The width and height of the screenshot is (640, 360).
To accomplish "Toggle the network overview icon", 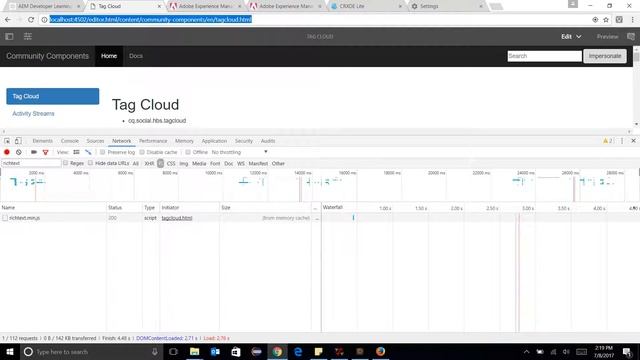I will 88,152.
